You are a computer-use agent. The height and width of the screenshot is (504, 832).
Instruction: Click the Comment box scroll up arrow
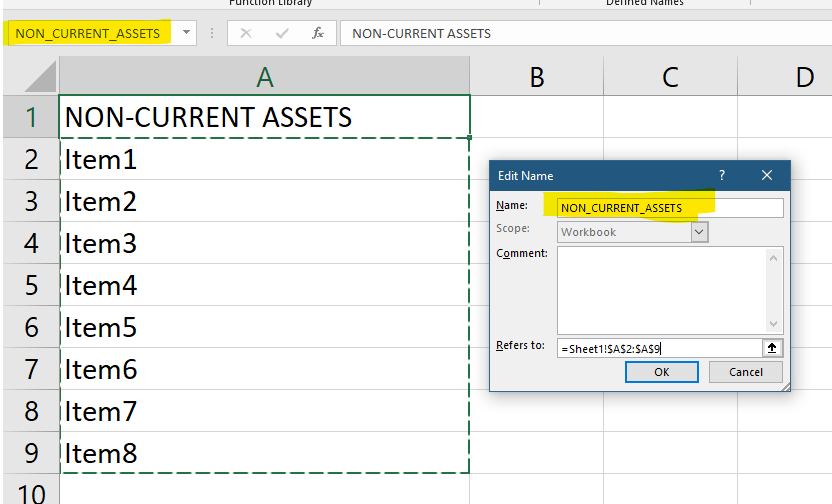coord(774,258)
